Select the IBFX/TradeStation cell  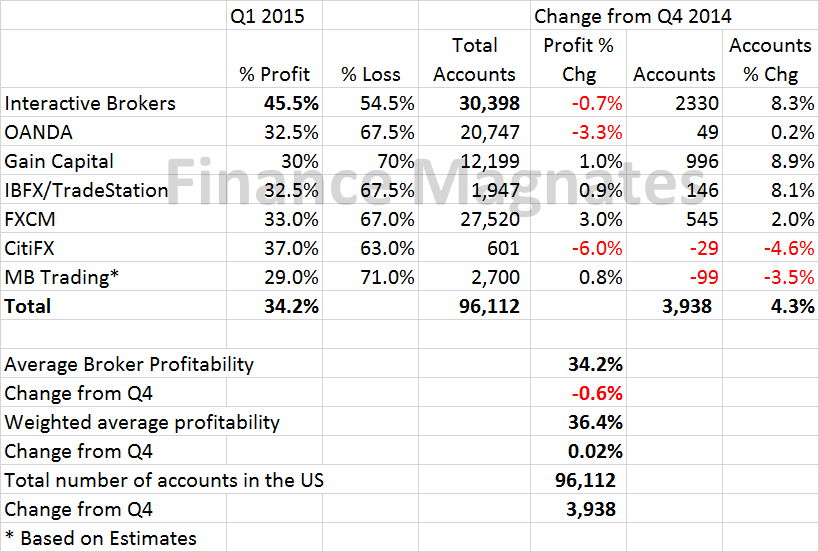[x=86, y=190]
